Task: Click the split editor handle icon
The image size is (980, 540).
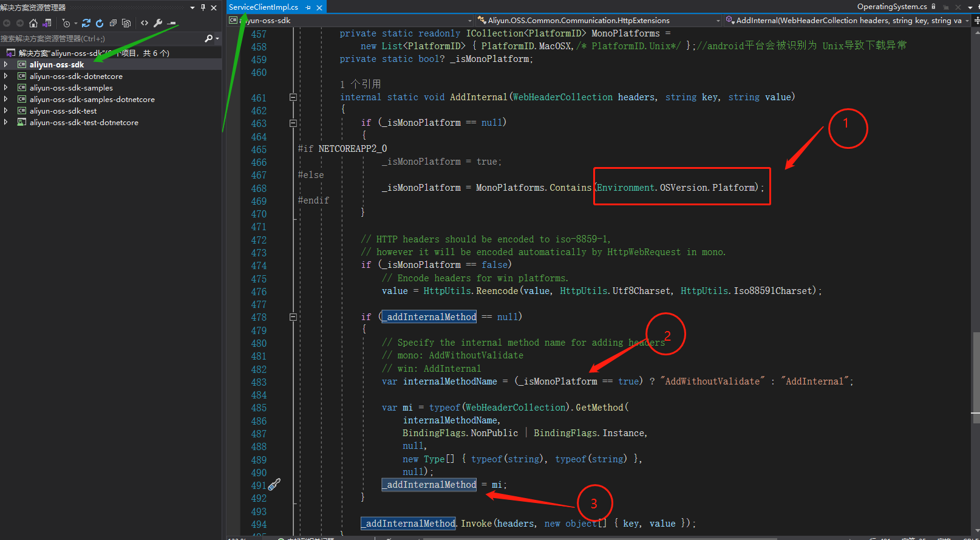Action: (976, 20)
